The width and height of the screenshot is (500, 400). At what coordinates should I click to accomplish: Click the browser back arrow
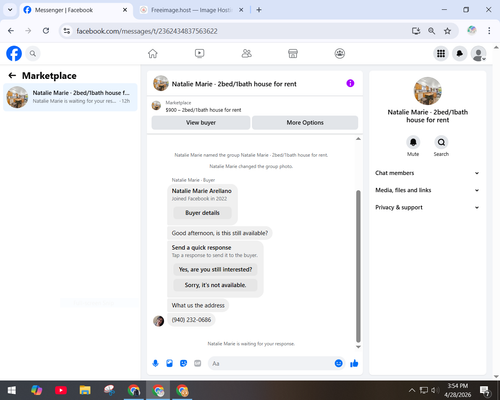(x=11, y=31)
